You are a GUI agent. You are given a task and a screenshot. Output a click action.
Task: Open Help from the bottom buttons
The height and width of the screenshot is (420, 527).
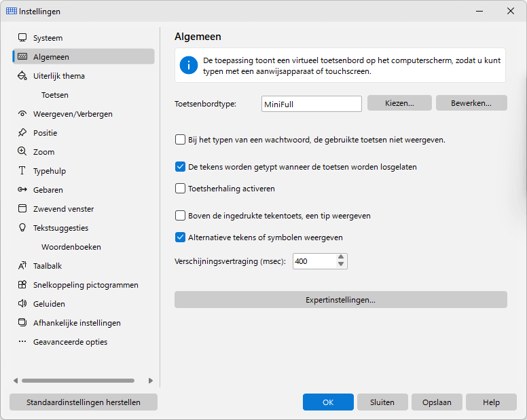(491, 402)
